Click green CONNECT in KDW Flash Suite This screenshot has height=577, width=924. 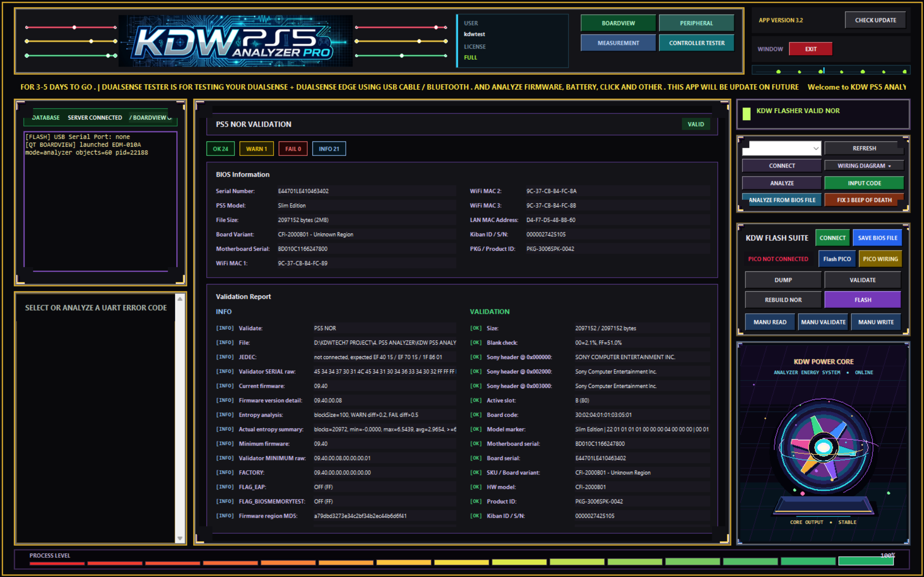pyautogui.click(x=832, y=238)
